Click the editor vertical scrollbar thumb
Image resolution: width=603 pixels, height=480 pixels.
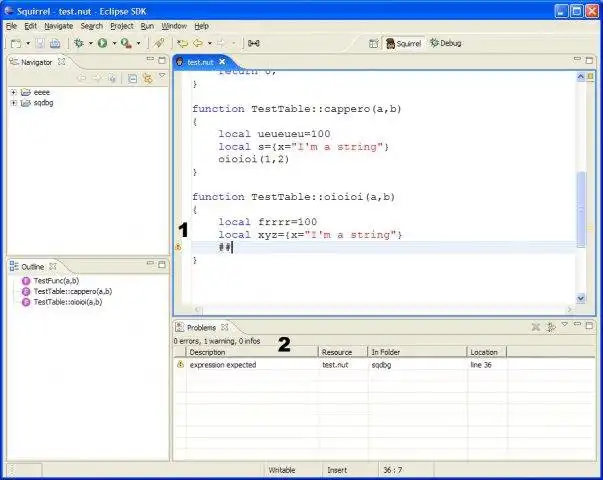(x=581, y=209)
